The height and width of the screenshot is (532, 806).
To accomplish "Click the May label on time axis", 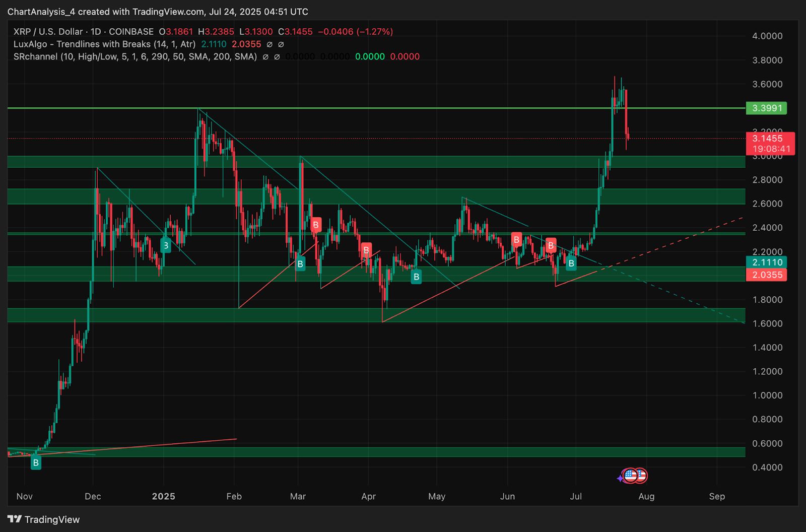I will (437, 497).
